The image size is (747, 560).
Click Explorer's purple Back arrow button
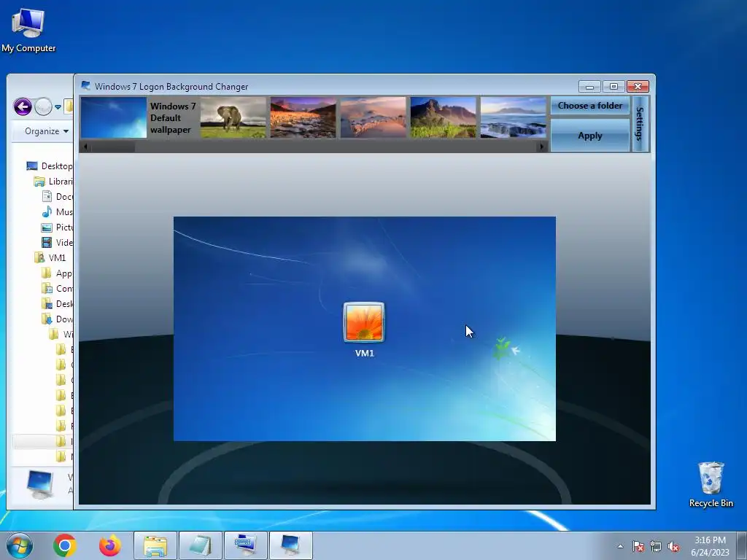(x=23, y=106)
